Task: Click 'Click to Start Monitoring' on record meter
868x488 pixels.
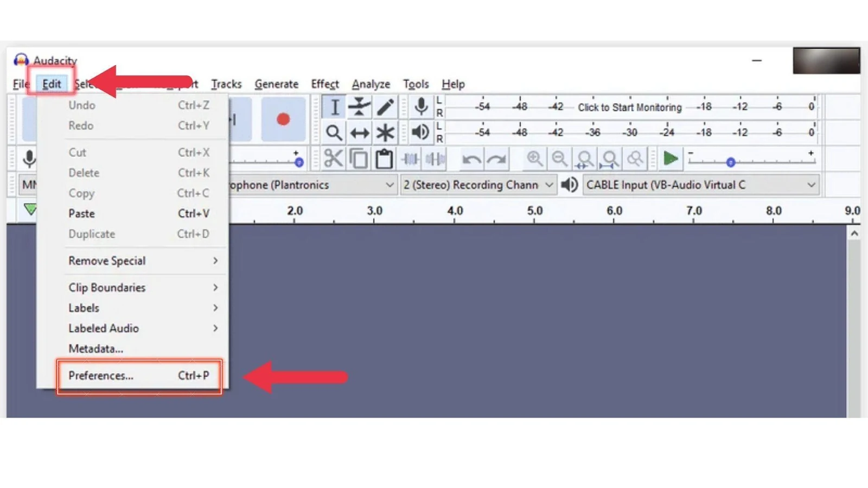Action: [629, 107]
